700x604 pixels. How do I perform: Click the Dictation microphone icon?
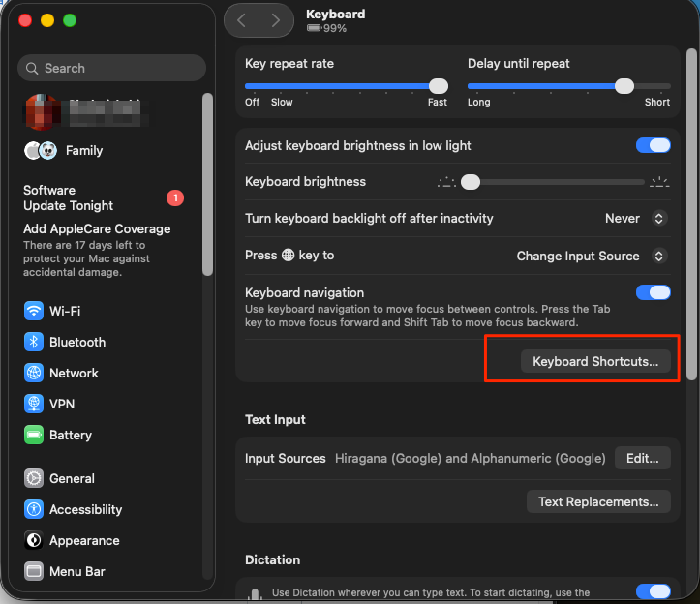pos(255,594)
